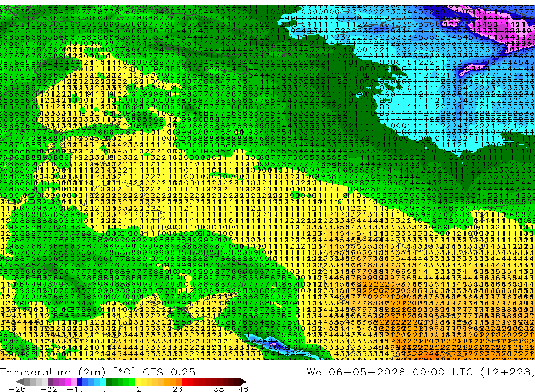Viewport: 535px width, 392px height.
Task: Click the '48' legend value
Action: pos(243,389)
